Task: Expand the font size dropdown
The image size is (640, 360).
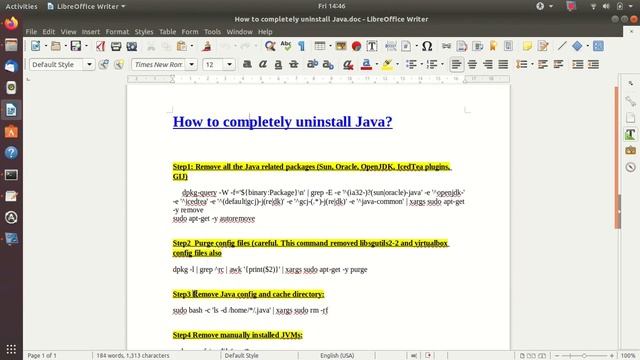Action: [x=229, y=64]
